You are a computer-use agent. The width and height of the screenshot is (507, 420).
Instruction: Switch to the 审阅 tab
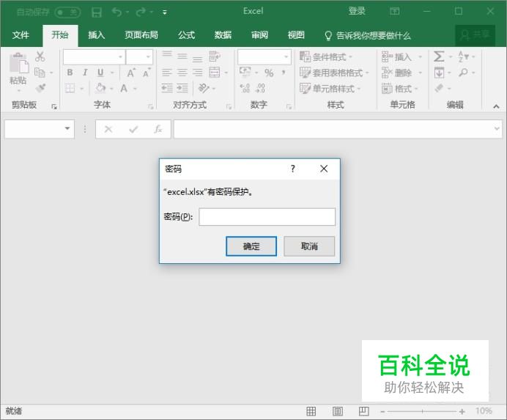point(259,35)
